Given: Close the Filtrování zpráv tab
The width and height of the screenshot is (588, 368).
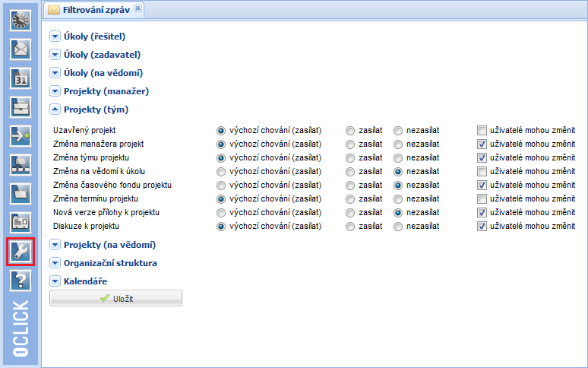Looking at the screenshot, I should coord(138,8).
